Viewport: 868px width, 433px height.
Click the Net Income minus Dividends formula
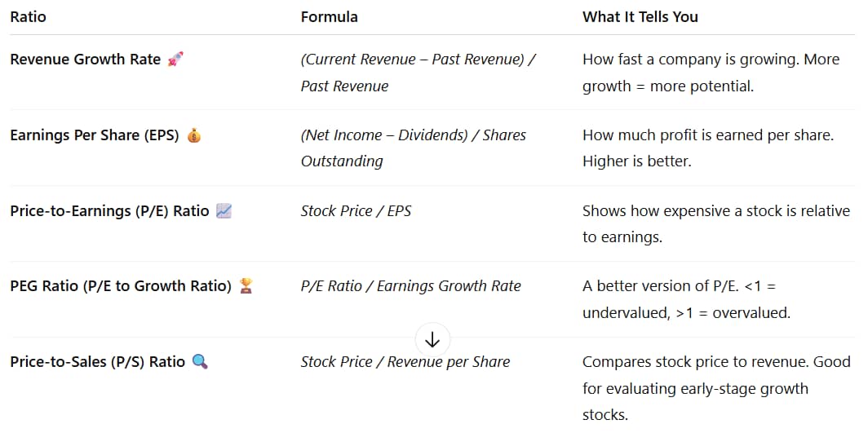(x=414, y=148)
